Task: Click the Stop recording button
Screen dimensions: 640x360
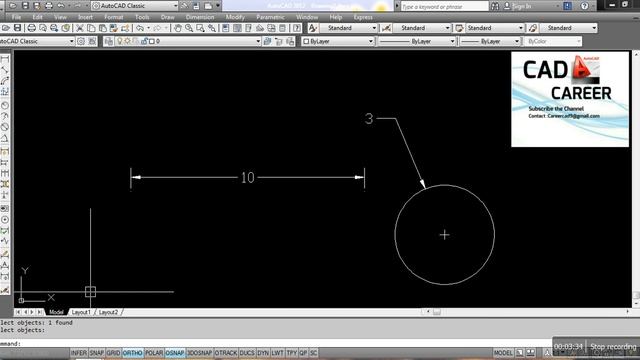Action: [613, 347]
